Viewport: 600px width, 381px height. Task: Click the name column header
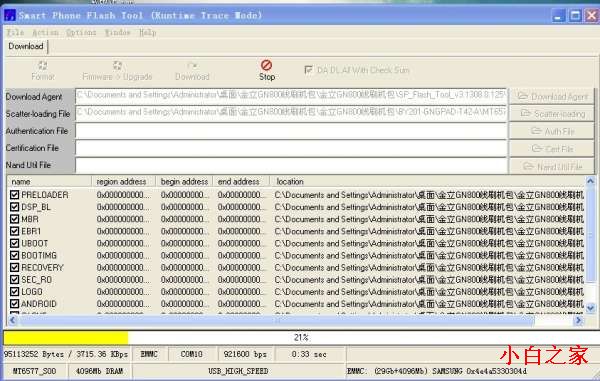click(49, 181)
